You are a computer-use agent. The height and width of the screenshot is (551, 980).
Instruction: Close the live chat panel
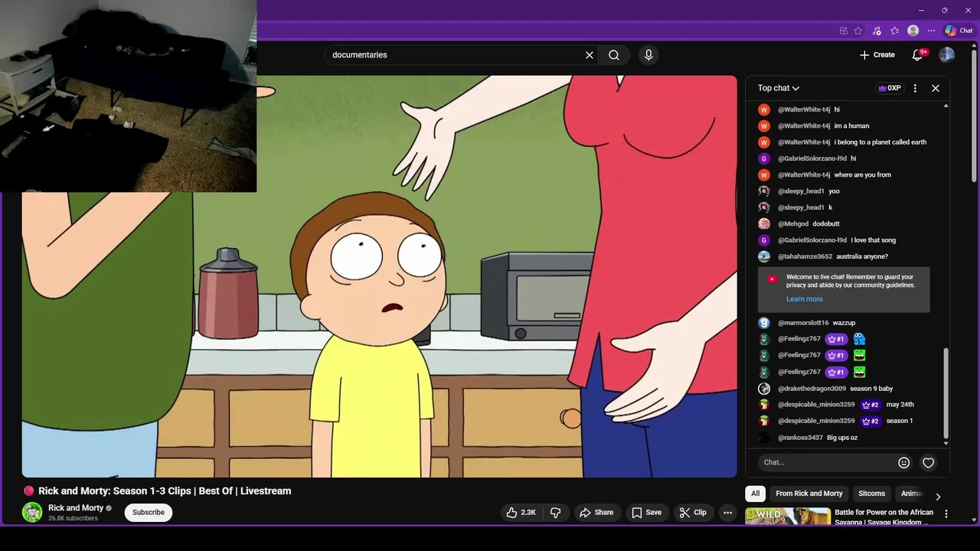(936, 88)
